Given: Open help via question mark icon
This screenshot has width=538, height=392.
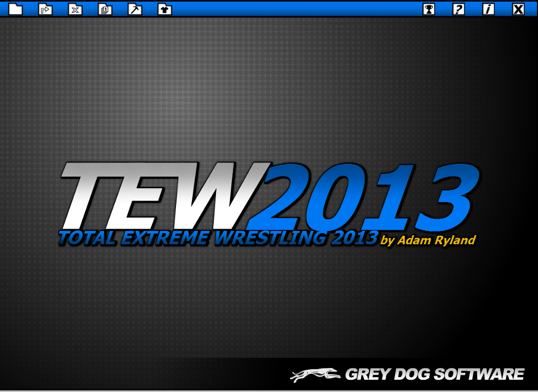Looking at the screenshot, I should click(459, 9).
